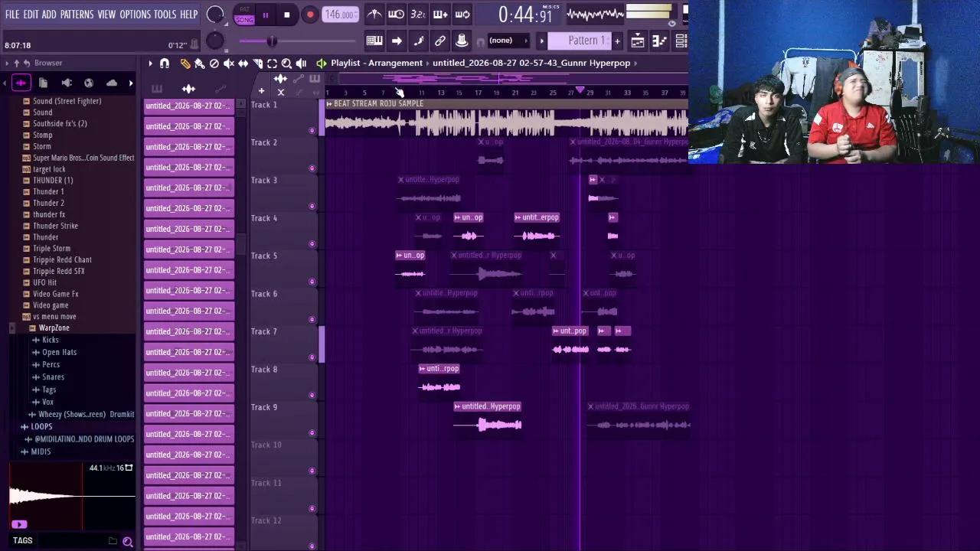
Task: Click the song position slider handle
Action: point(271,41)
